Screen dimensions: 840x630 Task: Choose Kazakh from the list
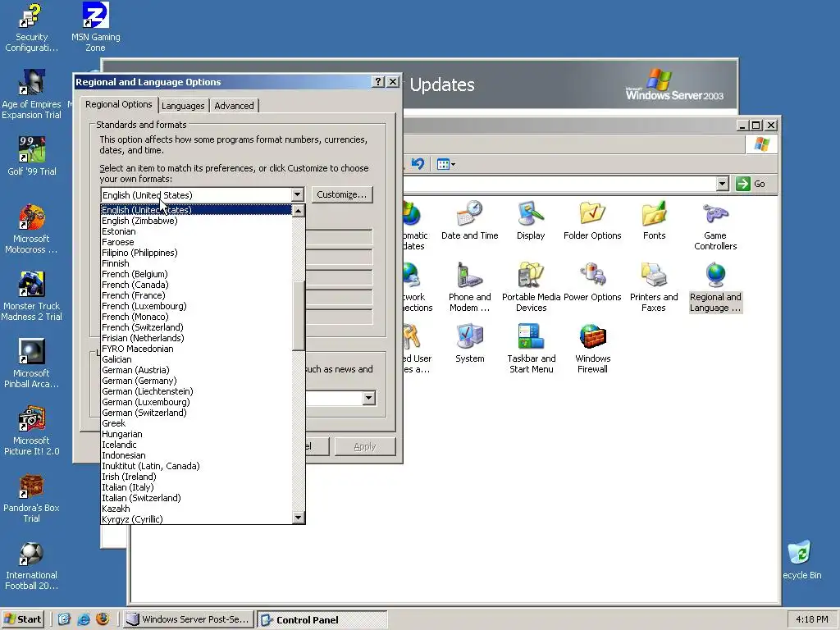coord(196,509)
